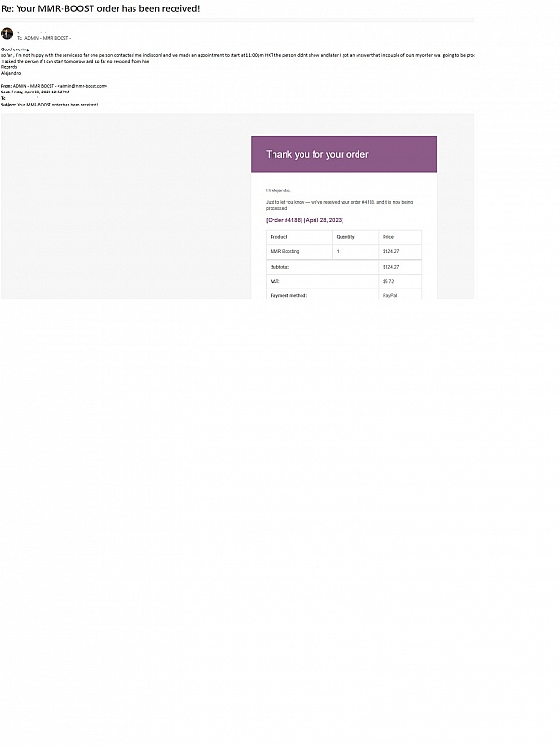Click the line 'I asked the person if I can start tomorrow'
Image resolution: width=560 pixels, height=747 pixels.
pyautogui.click(x=76, y=61)
